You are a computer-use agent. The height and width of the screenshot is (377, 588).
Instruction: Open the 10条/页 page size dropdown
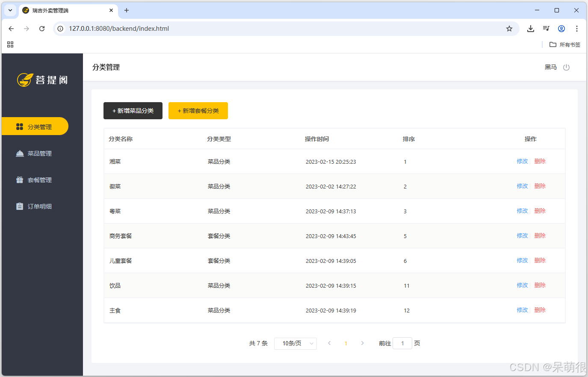pos(295,343)
